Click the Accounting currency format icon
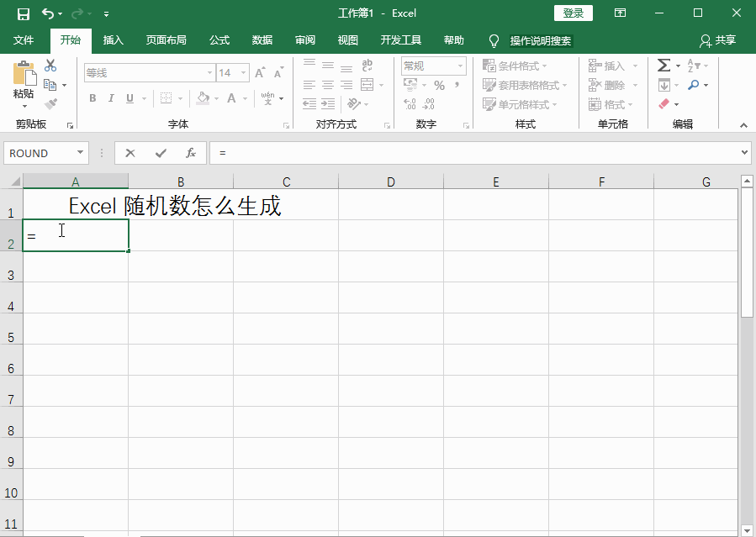Viewport: 756px width, 537px height. point(410,85)
